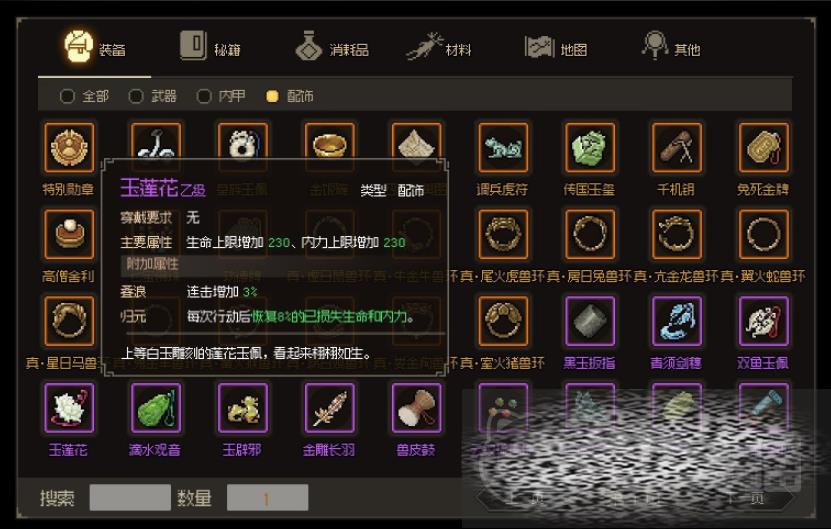Open the 材料 materials tab
This screenshot has height=529, width=831.
(439, 47)
